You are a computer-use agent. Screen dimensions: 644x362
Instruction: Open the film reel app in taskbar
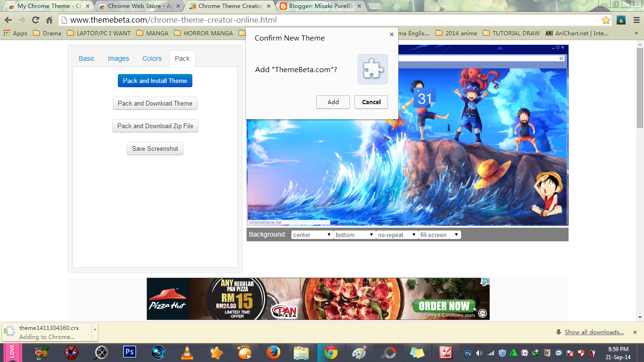(101, 353)
